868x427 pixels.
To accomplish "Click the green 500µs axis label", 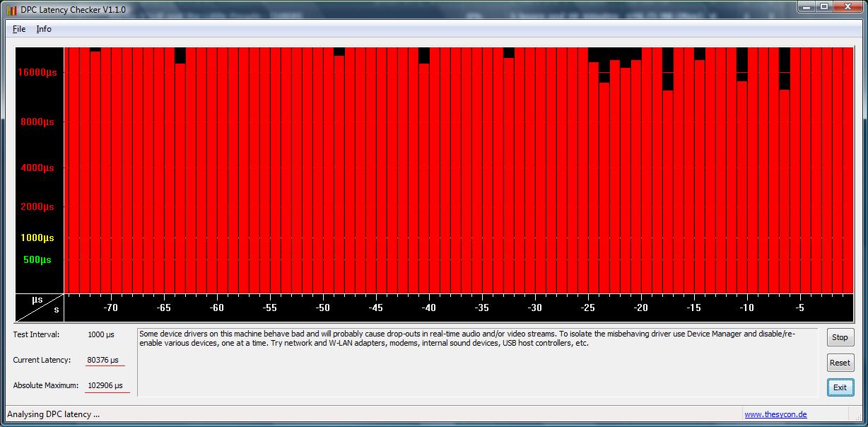I will coord(37,259).
